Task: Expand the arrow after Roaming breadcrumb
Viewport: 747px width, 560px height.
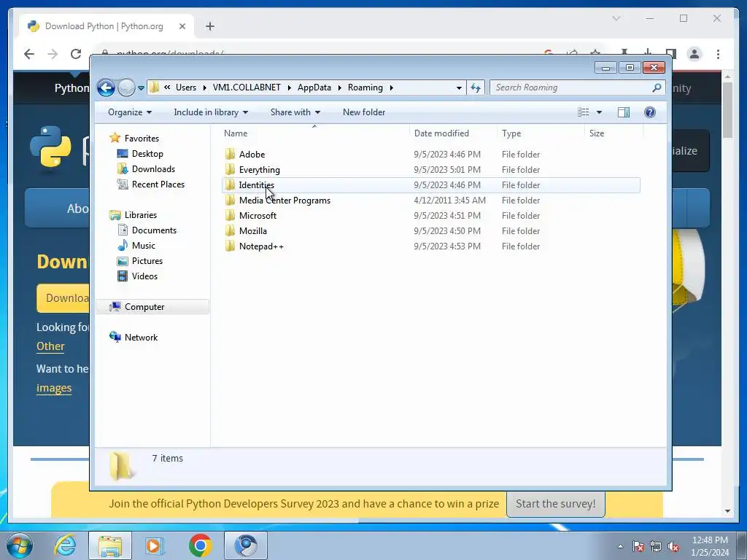Action: (x=392, y=88)
